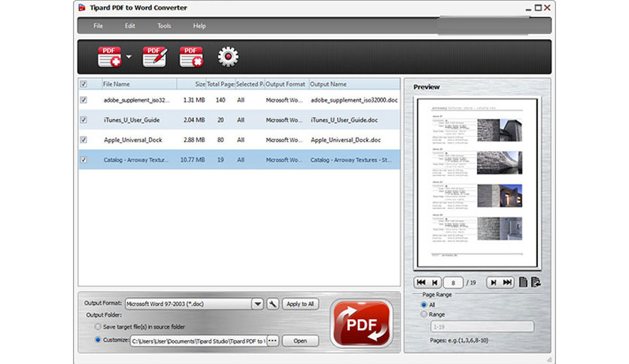Image resolution: width=629 pixels, height=364 pixels.
Task: Browse output folder with ellipsis button
Action: pyautogui.click(x=273, y=341)
